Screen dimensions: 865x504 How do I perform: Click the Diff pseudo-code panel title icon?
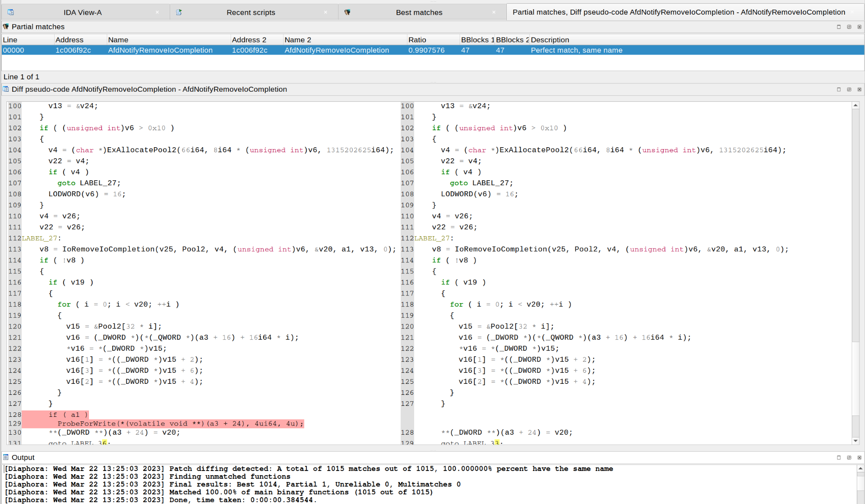click(x=6, y=89)
